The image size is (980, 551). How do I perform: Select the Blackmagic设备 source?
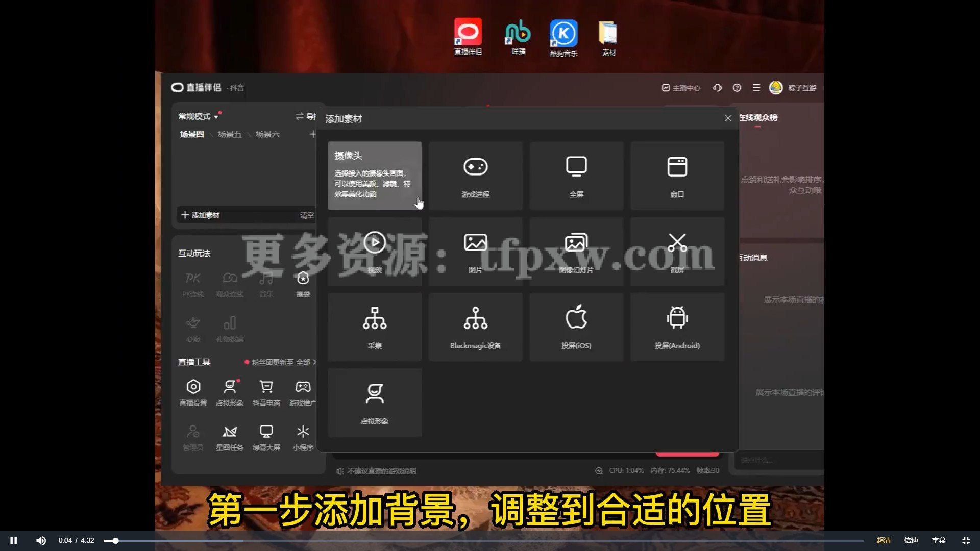[x=475, y=327]
